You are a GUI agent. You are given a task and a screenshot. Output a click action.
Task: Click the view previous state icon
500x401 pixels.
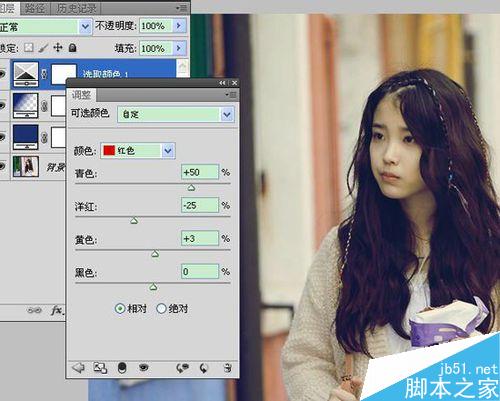point(182,368)
